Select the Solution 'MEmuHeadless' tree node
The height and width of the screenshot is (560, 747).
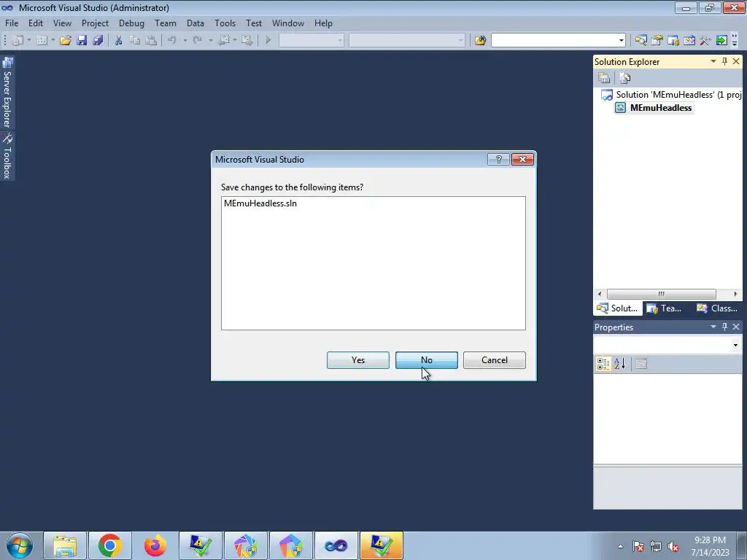[x=678, y=94]
